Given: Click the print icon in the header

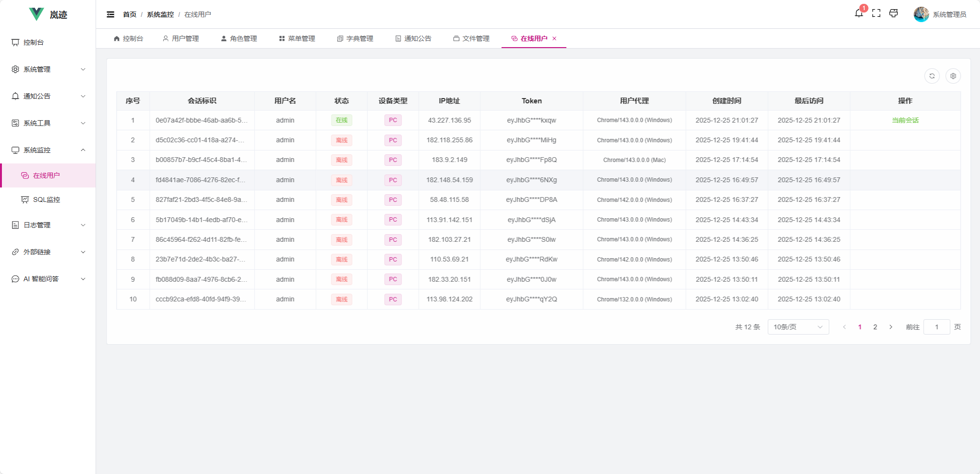Looking at the screenshot, I should pos(894,13).
